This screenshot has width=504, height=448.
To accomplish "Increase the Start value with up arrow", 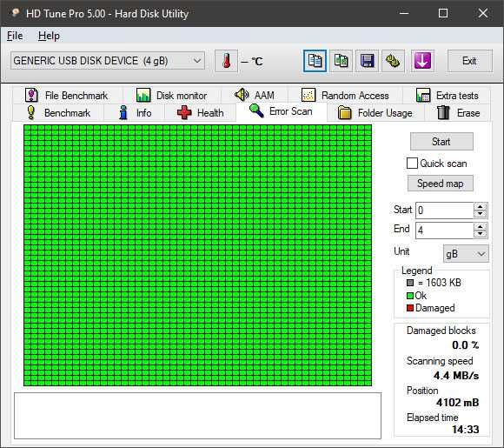I will (480, 207).
